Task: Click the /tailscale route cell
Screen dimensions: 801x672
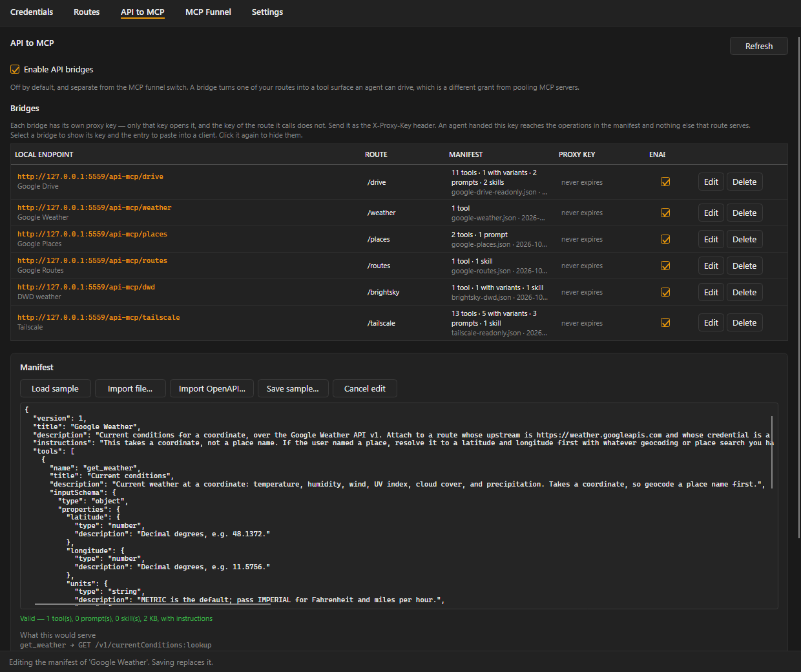Action: [x=381, y=323]
